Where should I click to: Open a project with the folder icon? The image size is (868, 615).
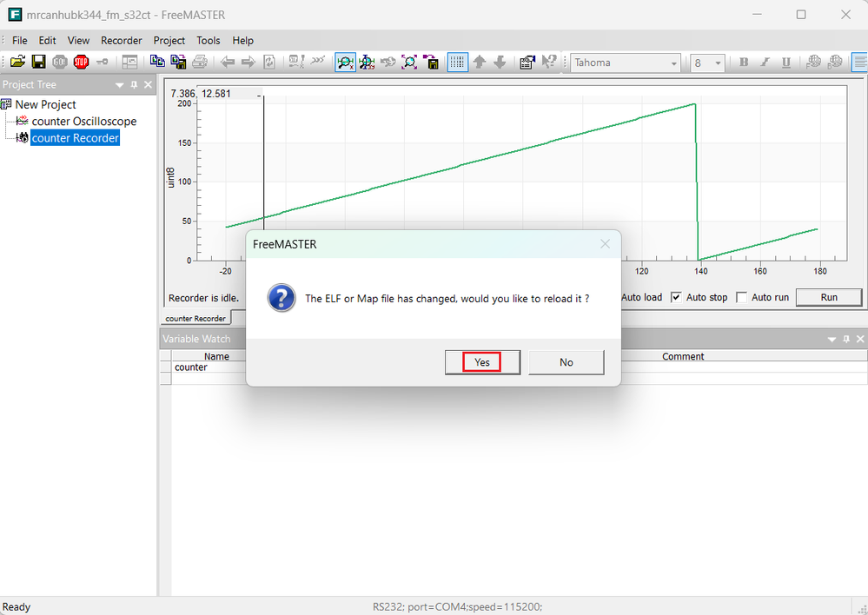click(x=17, y=62)
